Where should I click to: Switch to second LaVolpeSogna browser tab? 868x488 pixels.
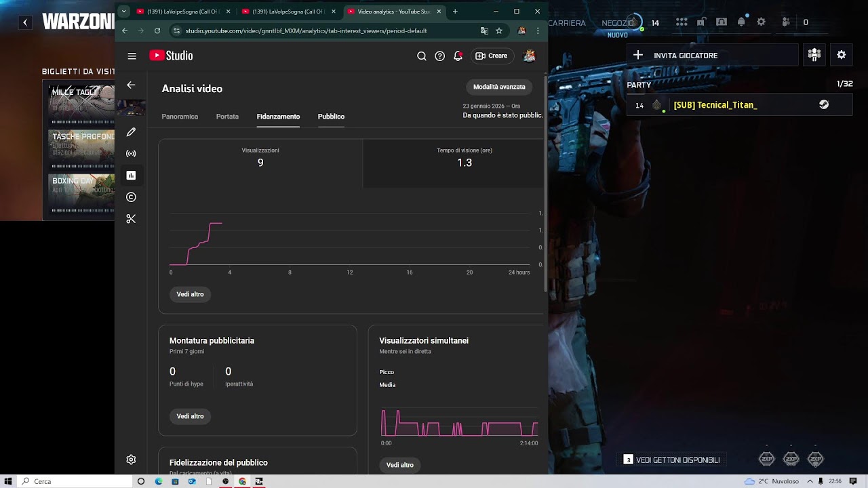288,12
